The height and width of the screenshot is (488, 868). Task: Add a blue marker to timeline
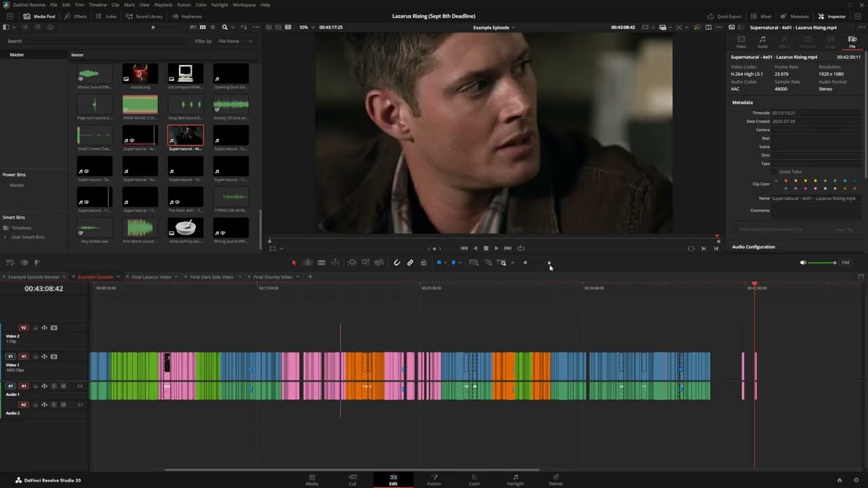(x=453, y=262)
